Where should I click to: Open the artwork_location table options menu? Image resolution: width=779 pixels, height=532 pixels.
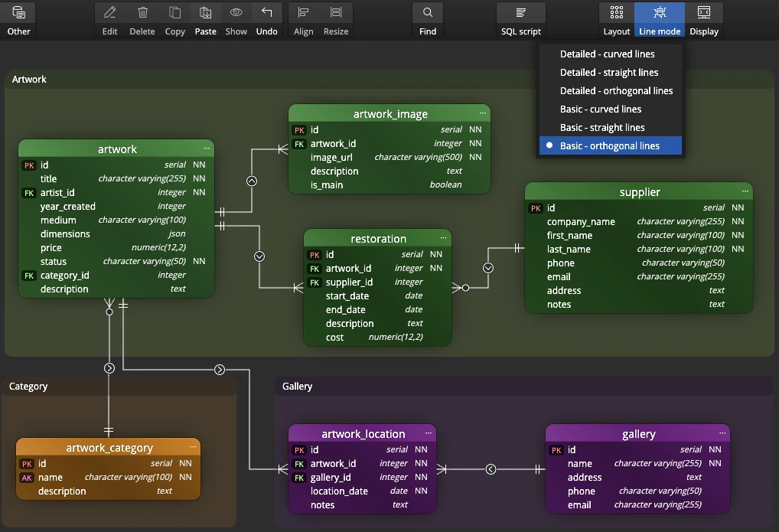coord(429,433)
